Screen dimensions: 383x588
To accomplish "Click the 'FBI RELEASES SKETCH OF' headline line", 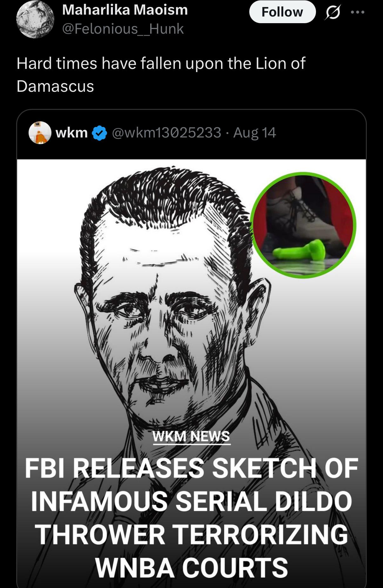I will click(191, 468).
